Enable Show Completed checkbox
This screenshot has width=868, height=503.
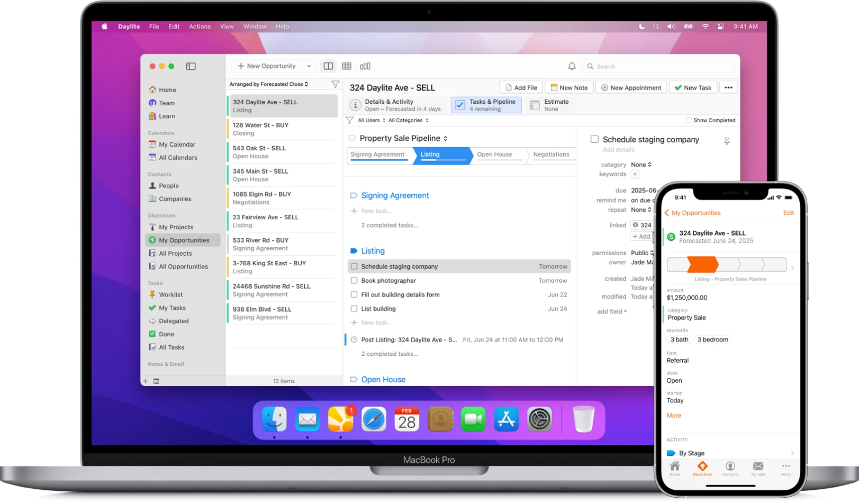[689, 120]
